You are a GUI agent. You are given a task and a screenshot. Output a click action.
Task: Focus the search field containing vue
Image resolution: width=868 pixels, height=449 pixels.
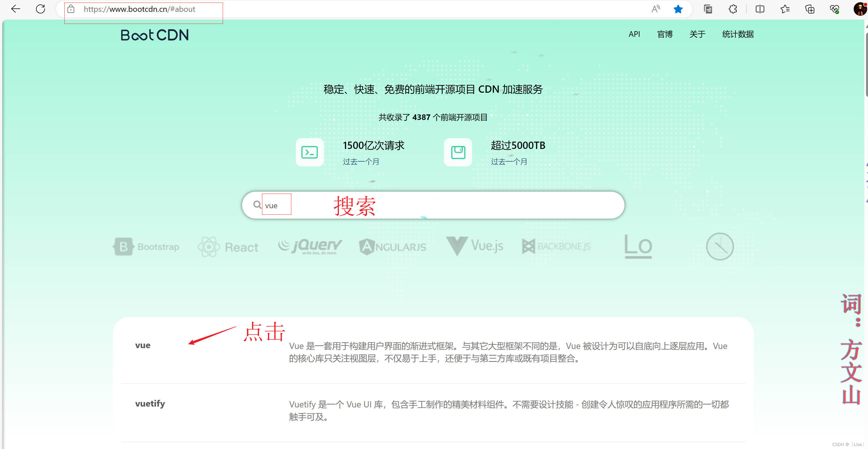point(433,205)
